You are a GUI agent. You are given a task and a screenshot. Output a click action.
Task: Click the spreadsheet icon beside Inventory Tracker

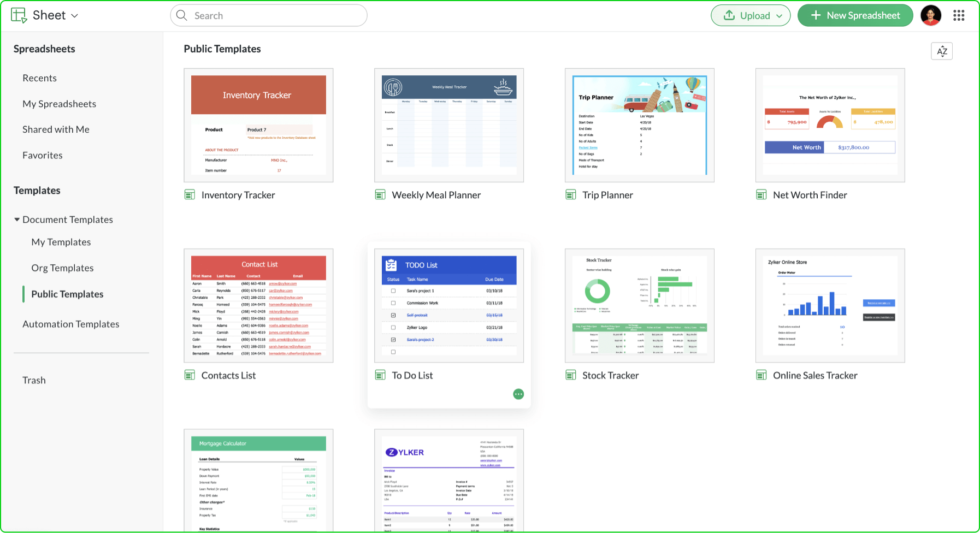[190, 194]
